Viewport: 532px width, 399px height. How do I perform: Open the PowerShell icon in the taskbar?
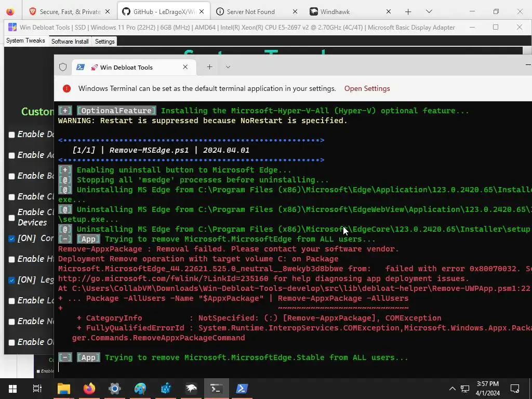242,389
